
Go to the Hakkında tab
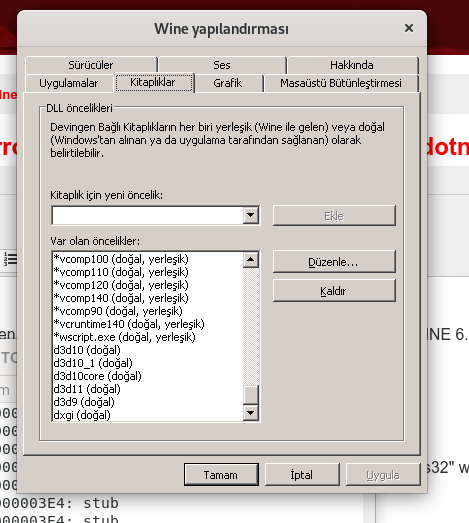click(x=352, y=65)
